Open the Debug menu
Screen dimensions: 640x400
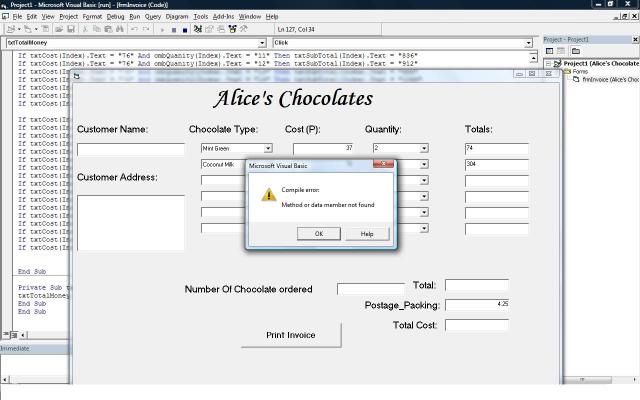tap(116, 17)
